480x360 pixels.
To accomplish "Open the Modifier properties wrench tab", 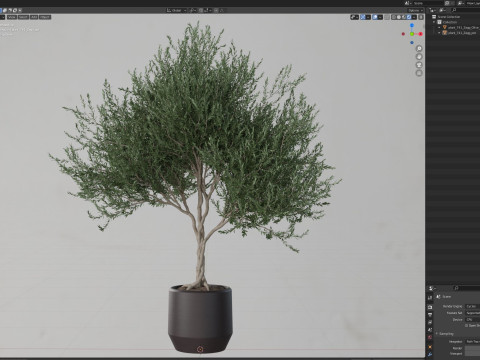I will coord(430,354).
